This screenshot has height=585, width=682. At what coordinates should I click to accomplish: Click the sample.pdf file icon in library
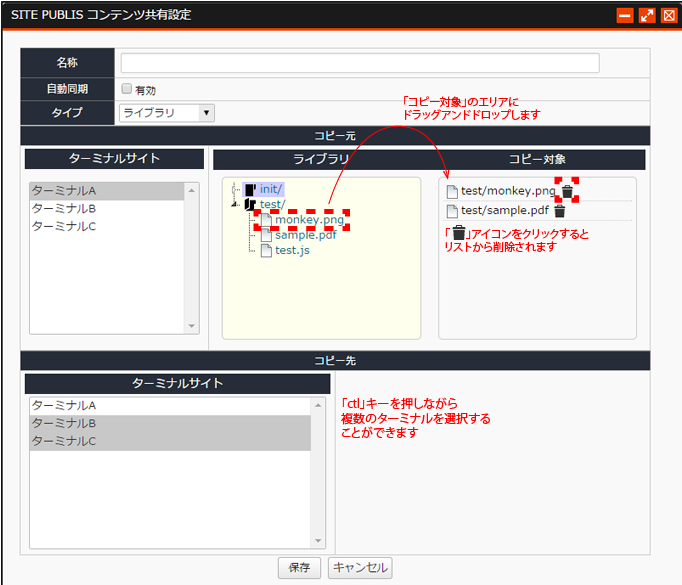[266, 235]
